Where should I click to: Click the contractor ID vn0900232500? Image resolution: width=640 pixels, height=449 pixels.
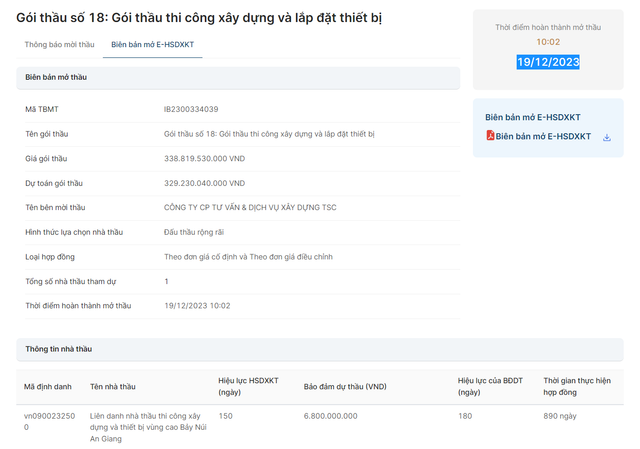click(x=49, y=420)
